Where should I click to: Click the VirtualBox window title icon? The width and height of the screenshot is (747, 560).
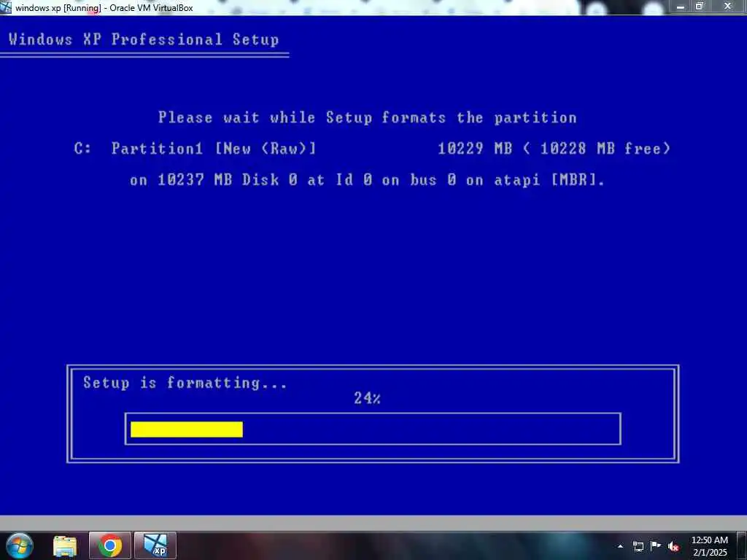point(6,7)
